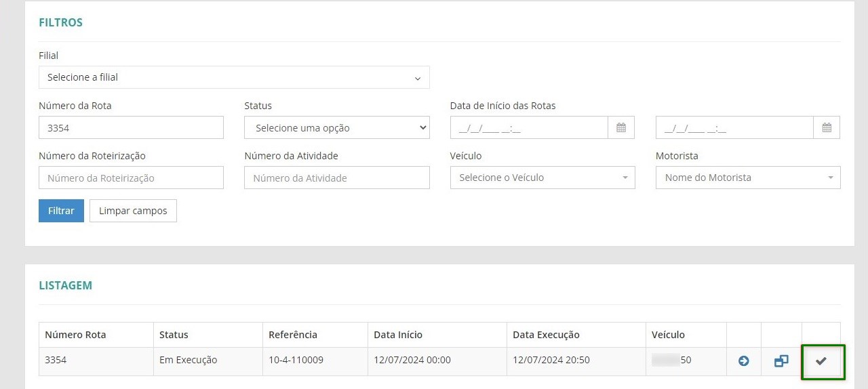Click the Limpar campos button
868x389 pixels.
(133, 211)
